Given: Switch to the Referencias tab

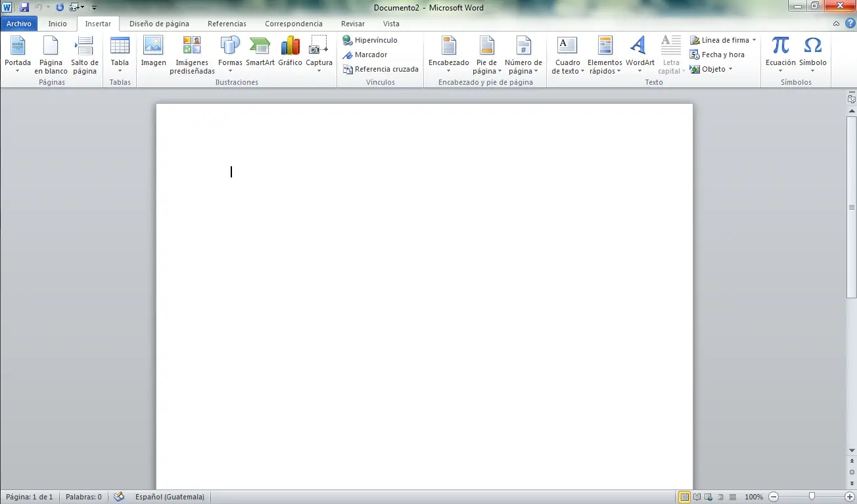Looking at the screenshot, I should click(227, 24).
